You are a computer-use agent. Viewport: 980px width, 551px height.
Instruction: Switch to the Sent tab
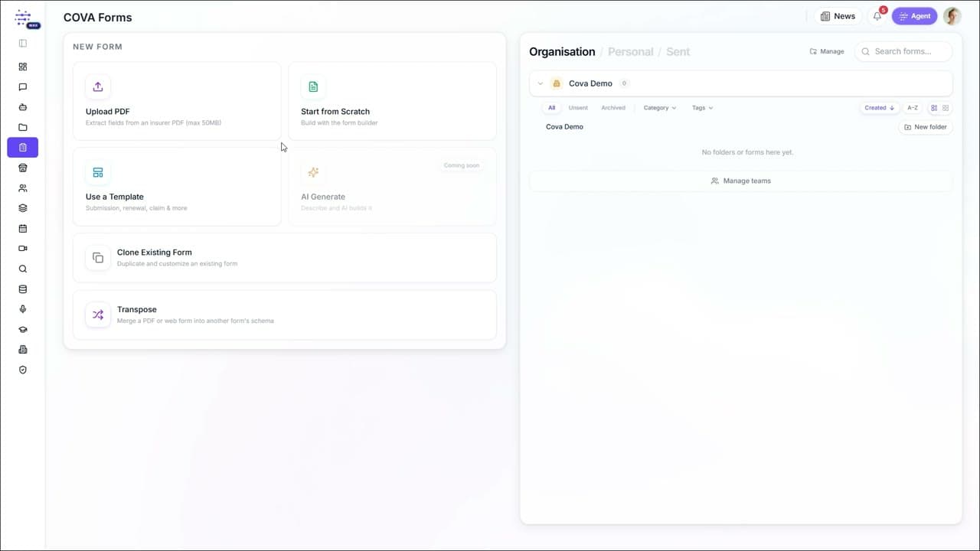(x=678, y=52)
